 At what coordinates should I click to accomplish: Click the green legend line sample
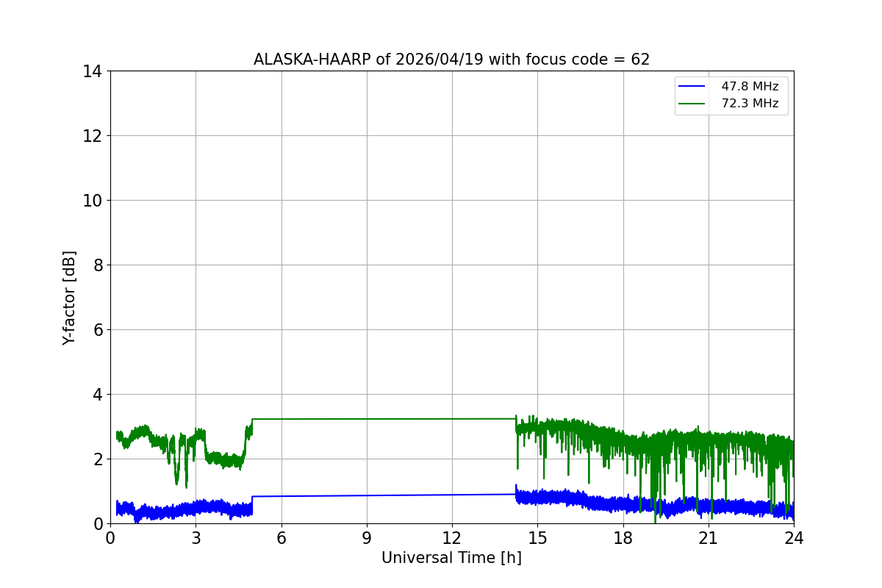point(692,104)
